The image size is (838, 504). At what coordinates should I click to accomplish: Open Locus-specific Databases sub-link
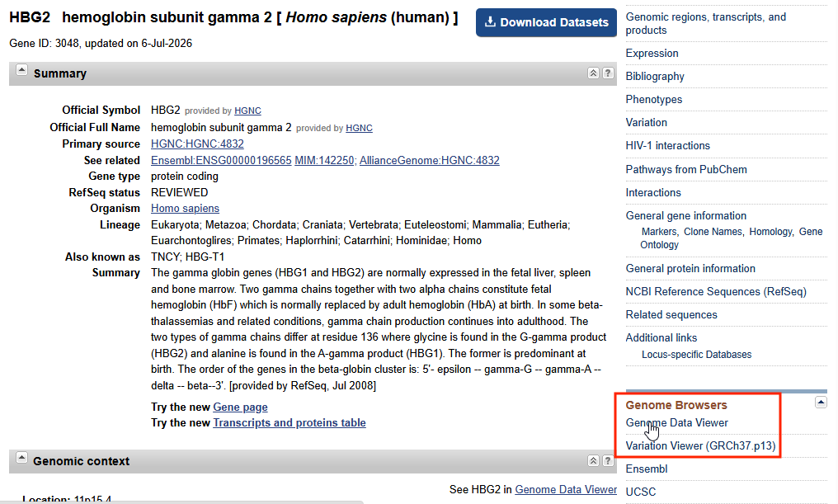pyautogui.click(x=696, y=355)
